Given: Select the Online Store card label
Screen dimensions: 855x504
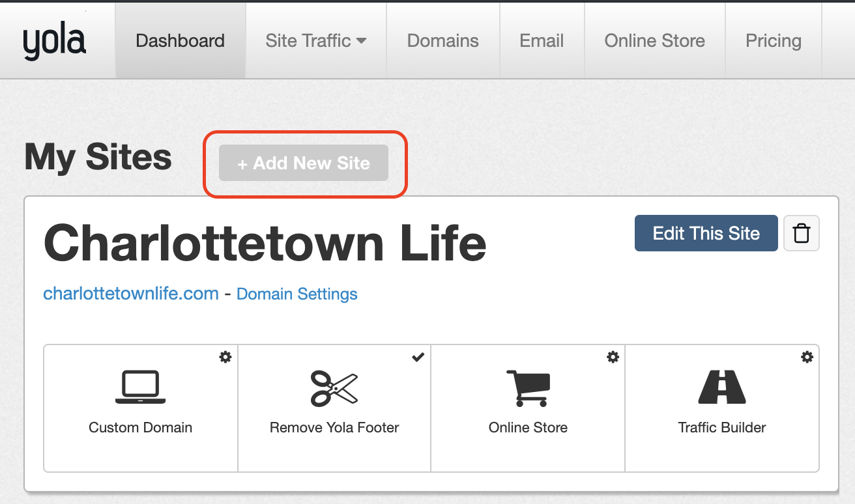Looking at the screenshot, I should point(529,428).
